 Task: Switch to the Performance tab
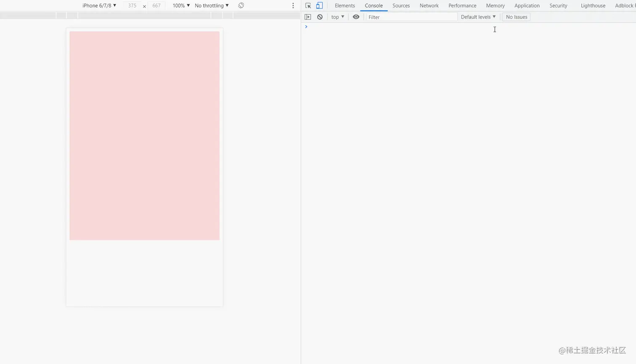click(x=462, y=5)
